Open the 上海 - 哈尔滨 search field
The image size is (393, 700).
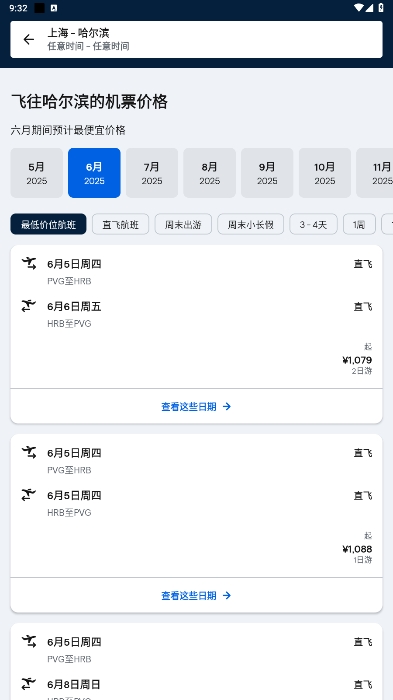click(196, 39)
